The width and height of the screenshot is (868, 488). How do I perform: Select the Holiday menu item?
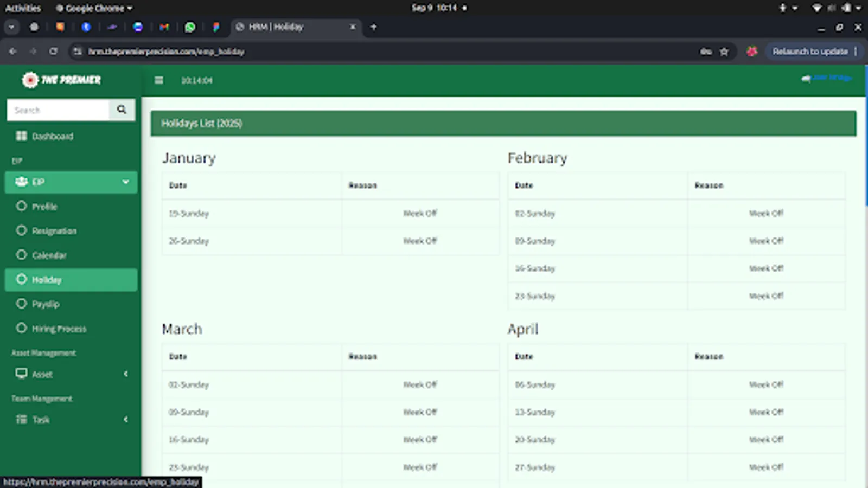point(71,280)
